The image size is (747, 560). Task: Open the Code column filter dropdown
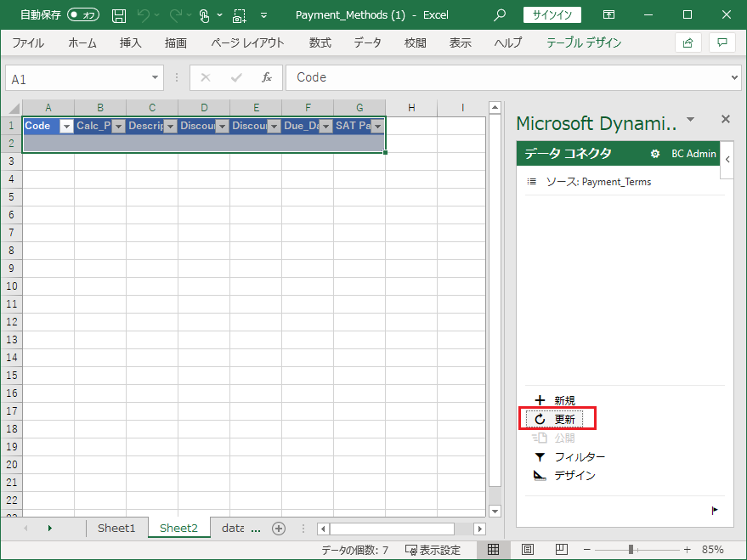tap(66, 126)
